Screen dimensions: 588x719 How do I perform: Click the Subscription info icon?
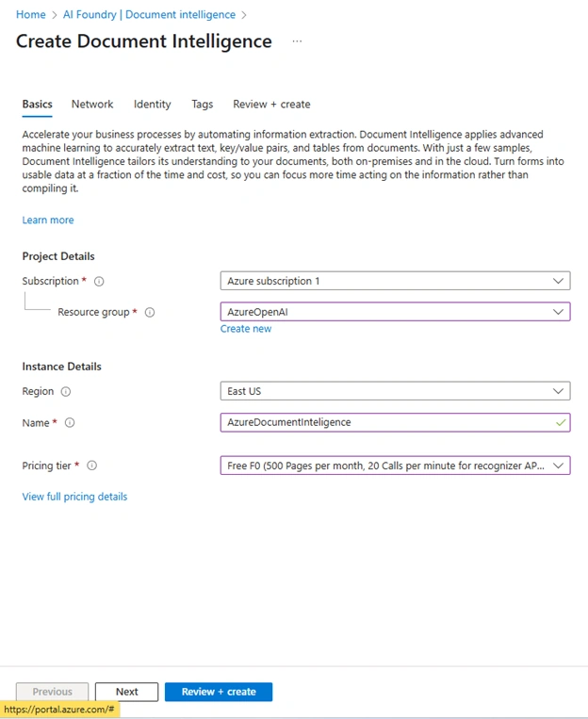pyautogui.click(x=99, y=281)
